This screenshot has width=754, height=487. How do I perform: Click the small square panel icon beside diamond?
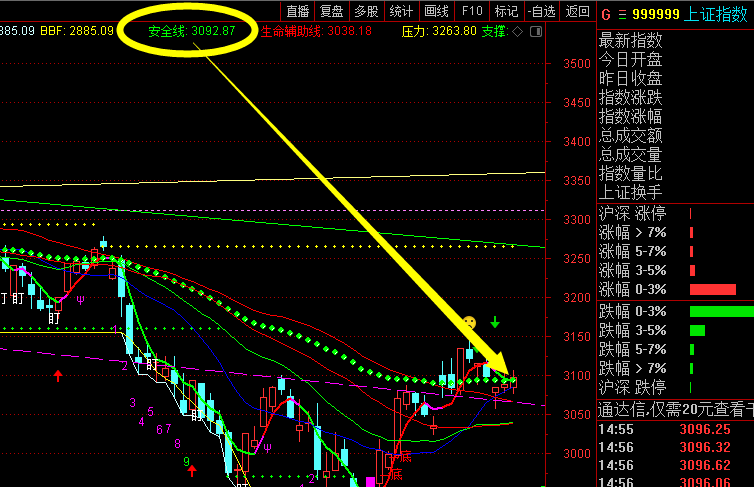coord(539,31)
